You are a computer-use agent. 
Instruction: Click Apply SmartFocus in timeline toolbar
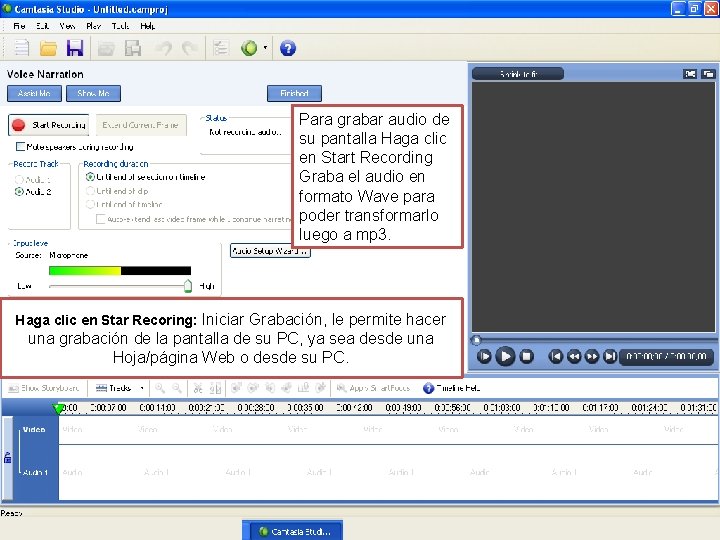[373, 388]
